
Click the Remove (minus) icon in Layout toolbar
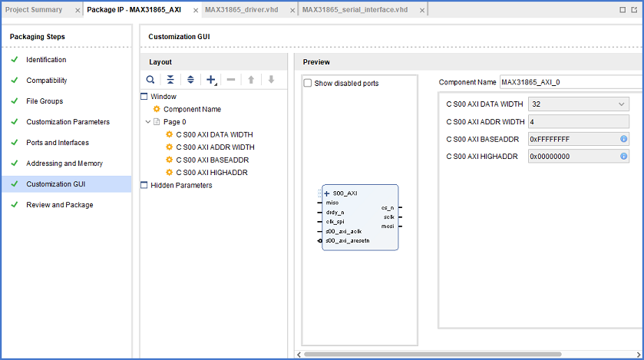231,80
